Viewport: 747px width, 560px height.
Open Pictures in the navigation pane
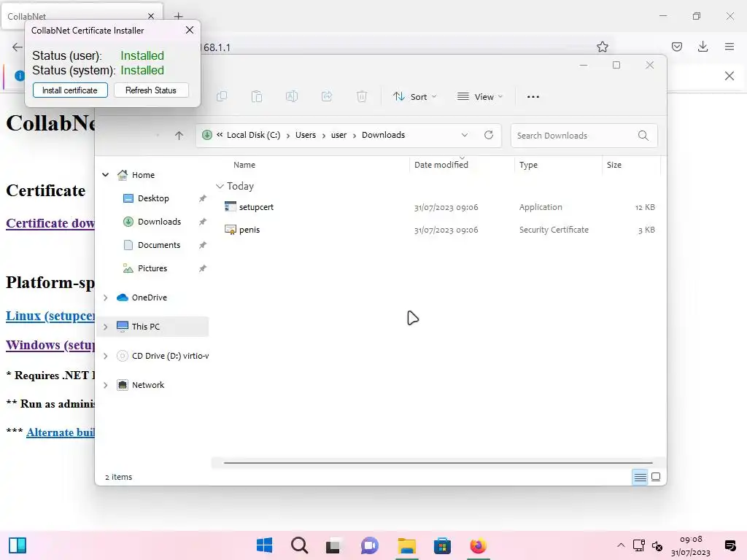(152, 268)
